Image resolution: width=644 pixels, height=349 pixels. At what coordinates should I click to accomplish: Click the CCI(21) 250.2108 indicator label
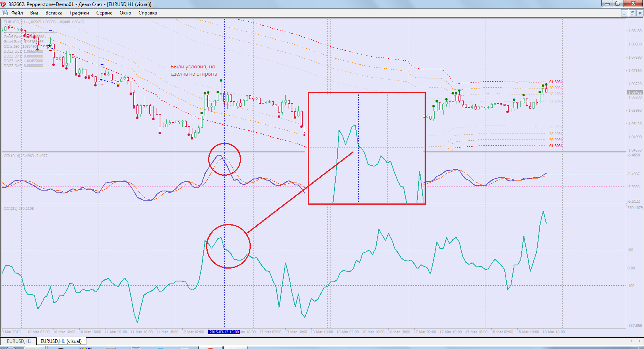19,209
